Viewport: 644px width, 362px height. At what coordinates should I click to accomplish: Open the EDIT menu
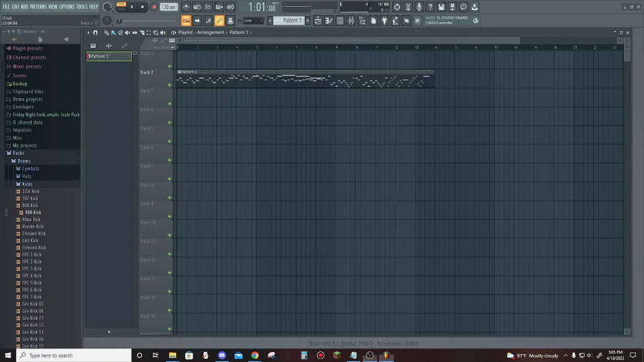pos(16,6)
